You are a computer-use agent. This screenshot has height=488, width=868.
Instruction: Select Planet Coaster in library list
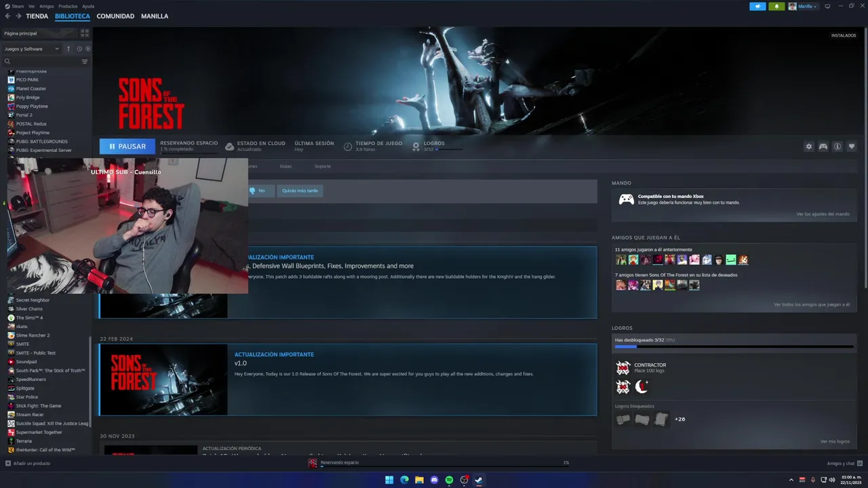(31, 89)
